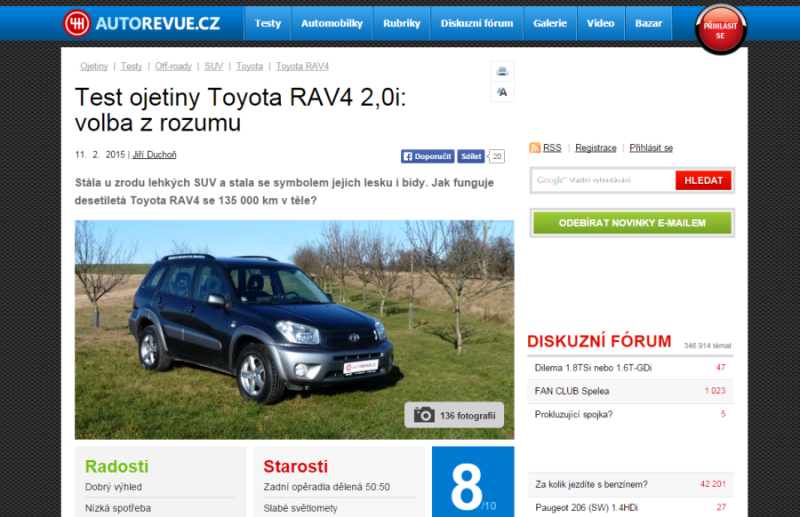Click the red Přihlásit se round button

click(x=720, y=30)
